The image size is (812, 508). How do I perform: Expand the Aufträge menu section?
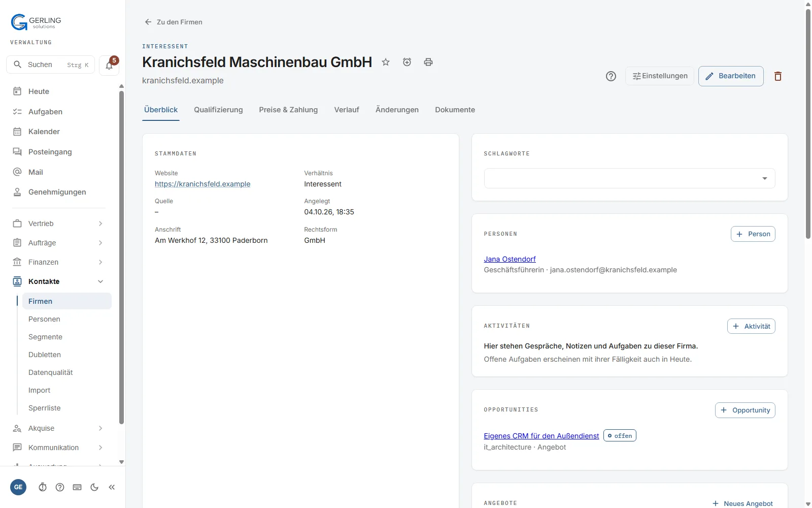pos(59,243)
